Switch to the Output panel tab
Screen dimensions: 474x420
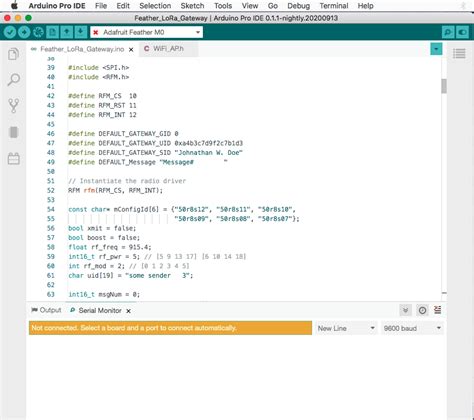click(x=46, y=310)
